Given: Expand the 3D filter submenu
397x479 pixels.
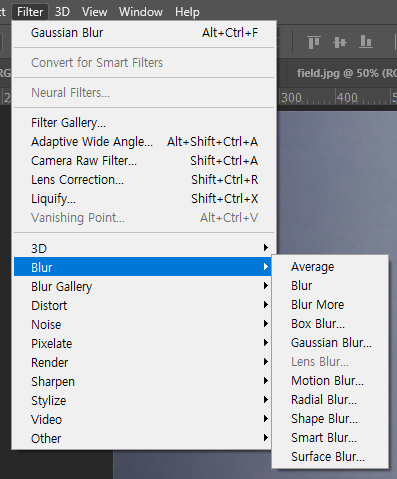Looking at the screenshot, I should click(x=144, y=248).
